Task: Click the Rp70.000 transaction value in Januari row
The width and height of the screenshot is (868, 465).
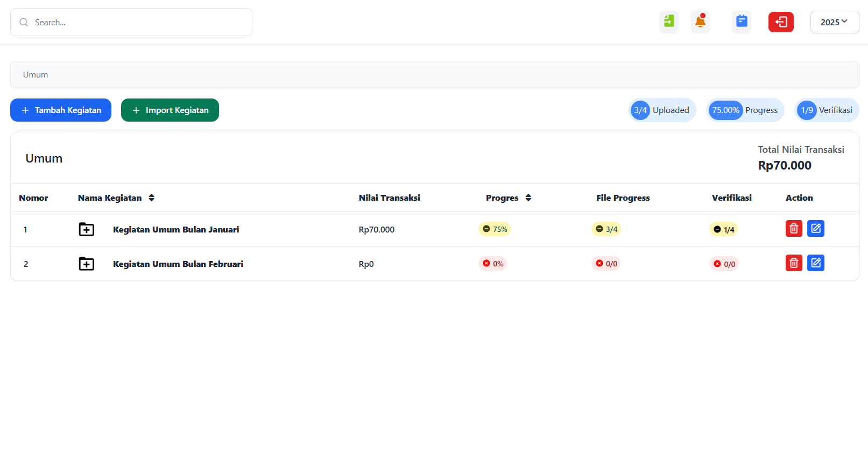Action: tap(377, 229)
